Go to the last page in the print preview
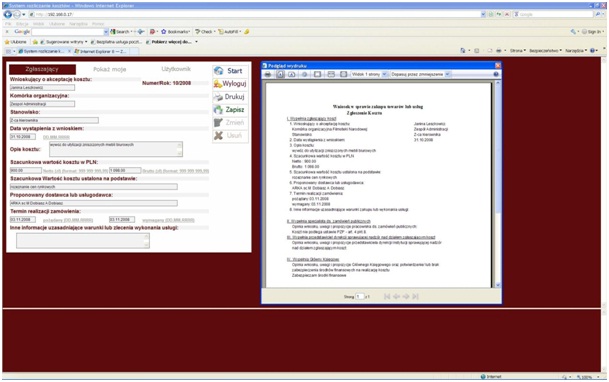609x382 pixels. (x=415, y=296)
